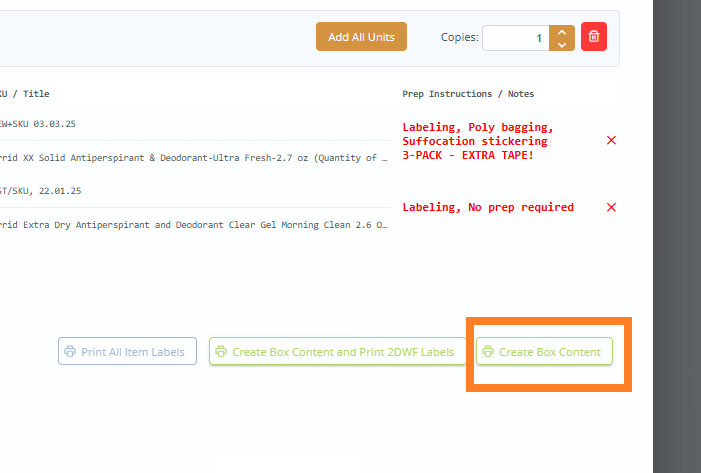701x473 pixels.
Task: Click the red trash delete icon
Action: 594,38
